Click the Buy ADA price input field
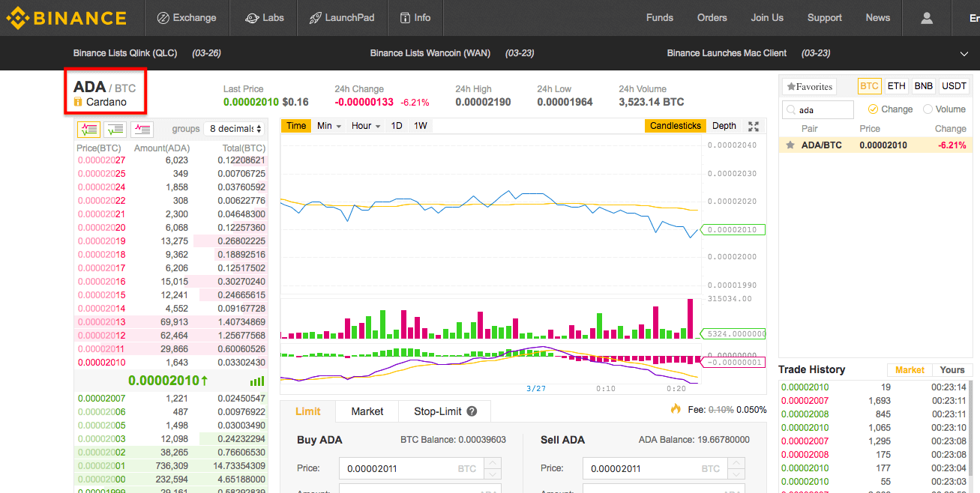This screenshot has height=493, width=980. [x=410, y=469]
